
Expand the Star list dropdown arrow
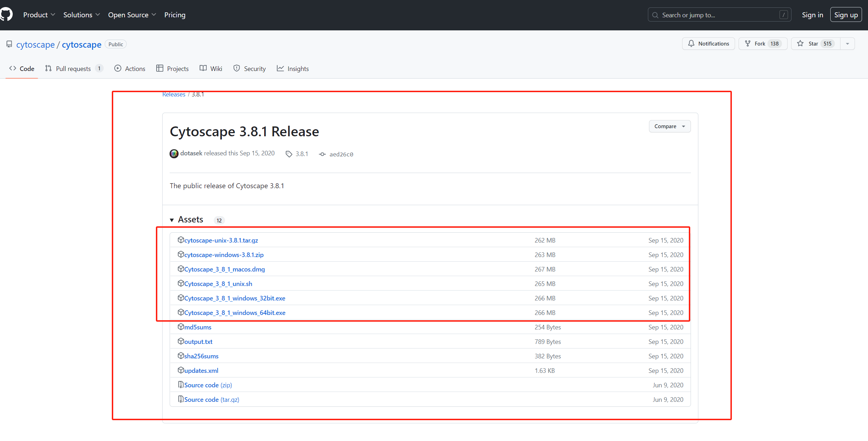pyautogui.click(x=848, y=44)
